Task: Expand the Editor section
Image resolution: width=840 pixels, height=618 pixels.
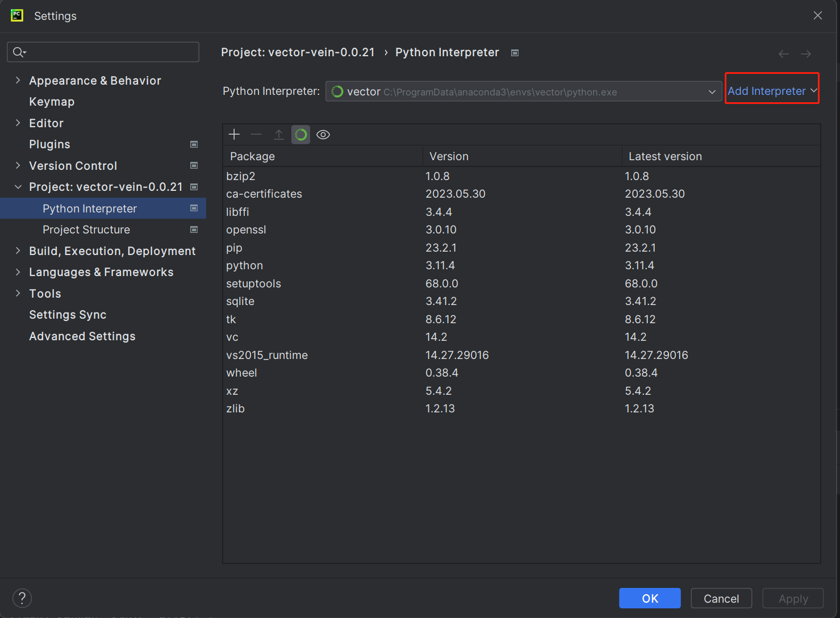Action: (x=18, y=123)
